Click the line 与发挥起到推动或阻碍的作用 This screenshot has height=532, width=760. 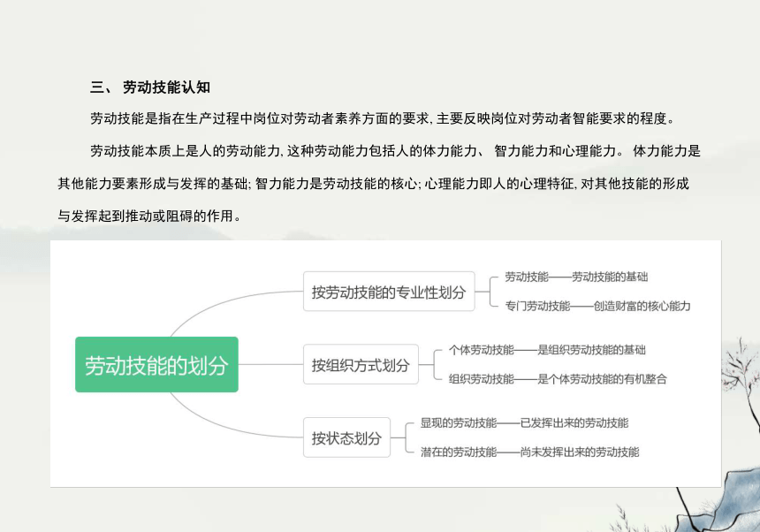point(149,216)
